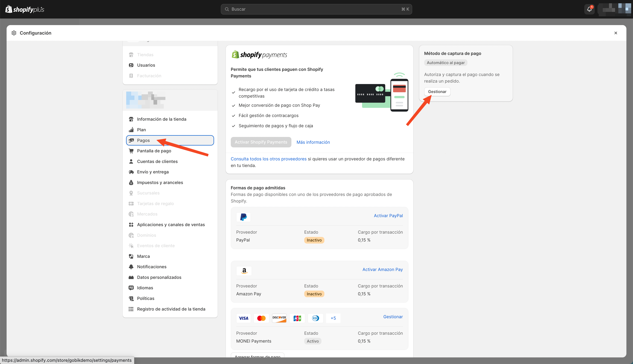
Task: Expand the +5 more cards badge
Action: [x=333, y=318]
